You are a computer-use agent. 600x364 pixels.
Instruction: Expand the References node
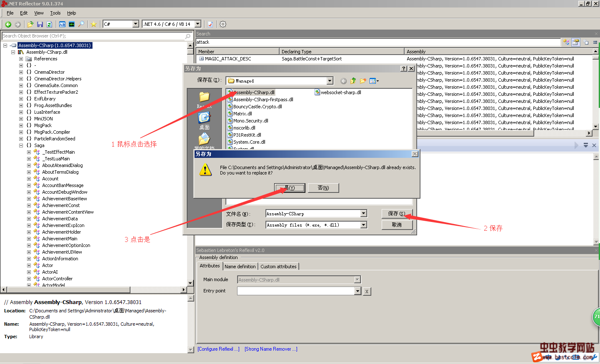click(x=21, y=59)
